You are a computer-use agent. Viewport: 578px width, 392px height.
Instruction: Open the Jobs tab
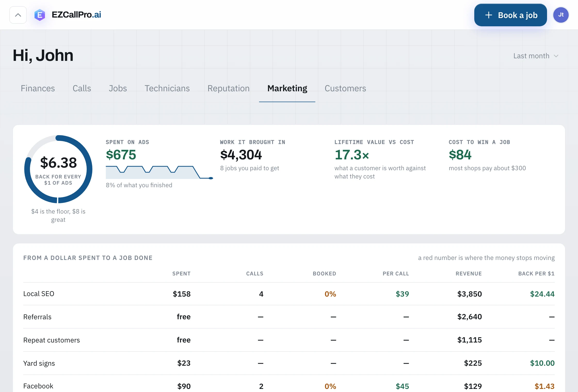pos(118,88)
